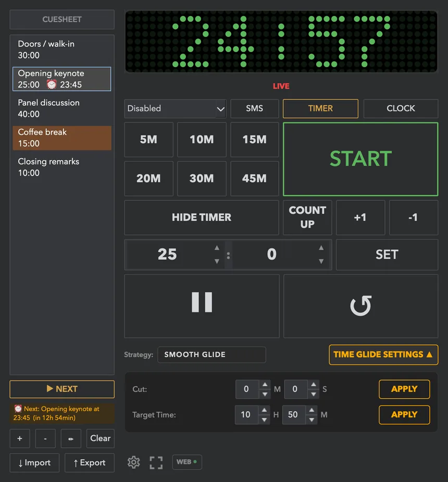Select the Coffee break cue

pos(62,138)
